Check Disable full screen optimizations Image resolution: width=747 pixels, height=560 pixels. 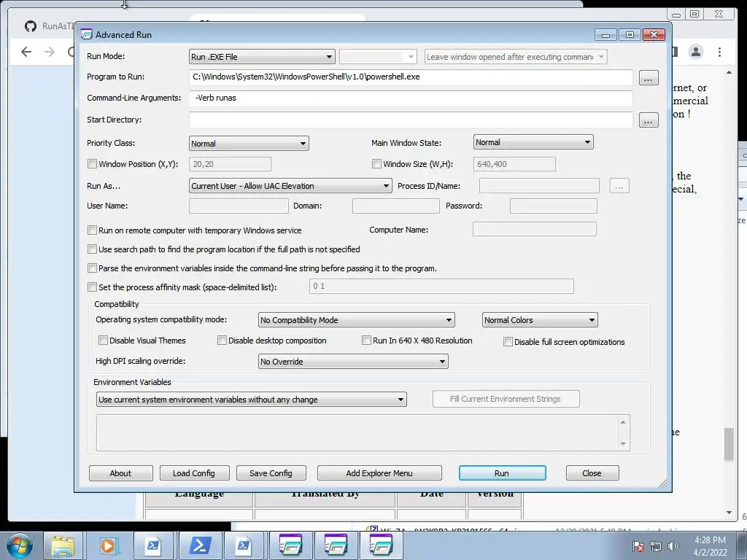coord(508,342)
